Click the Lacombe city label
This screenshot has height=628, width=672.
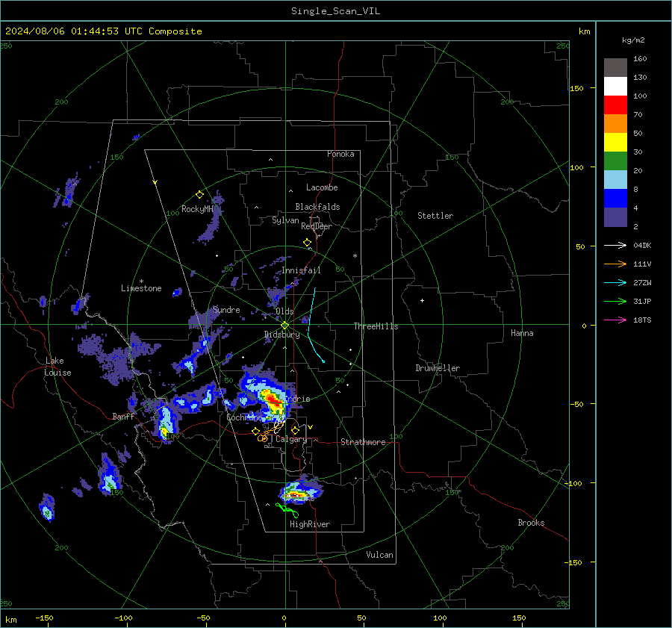(x=322, y=187)
